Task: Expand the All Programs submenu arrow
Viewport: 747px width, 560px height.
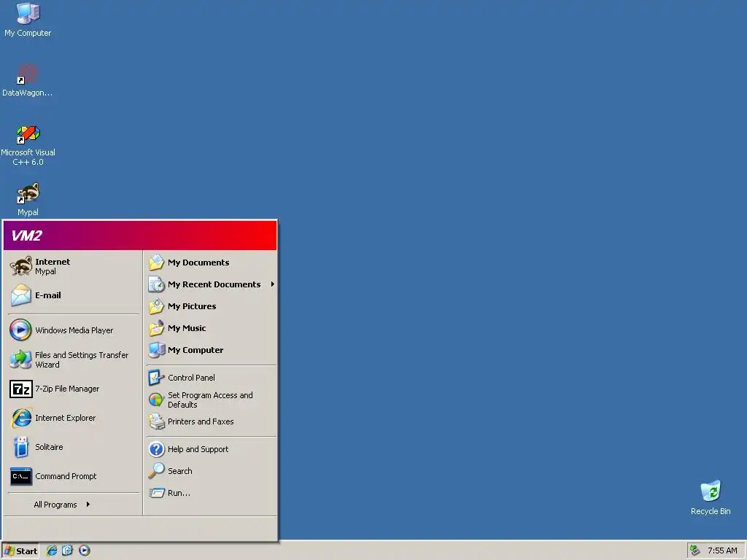Action: [x=88, y=505]
